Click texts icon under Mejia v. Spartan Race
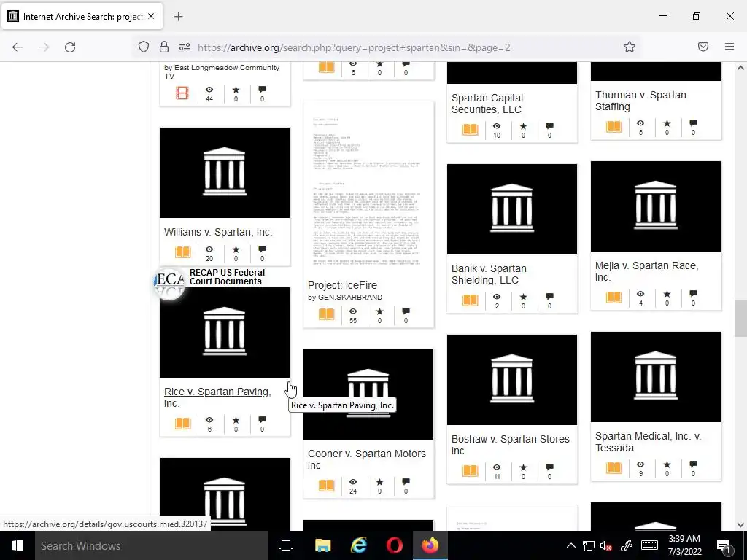 coord(614,297)
